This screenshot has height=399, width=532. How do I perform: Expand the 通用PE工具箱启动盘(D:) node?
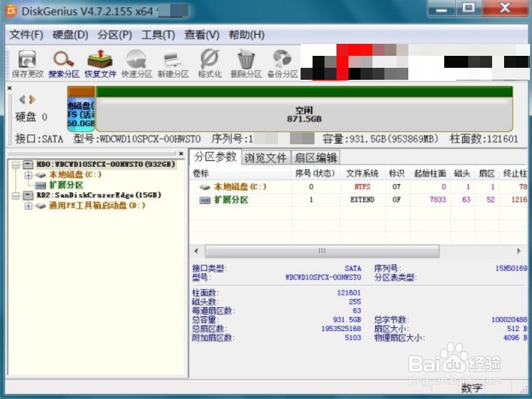(x=29, y=206)
